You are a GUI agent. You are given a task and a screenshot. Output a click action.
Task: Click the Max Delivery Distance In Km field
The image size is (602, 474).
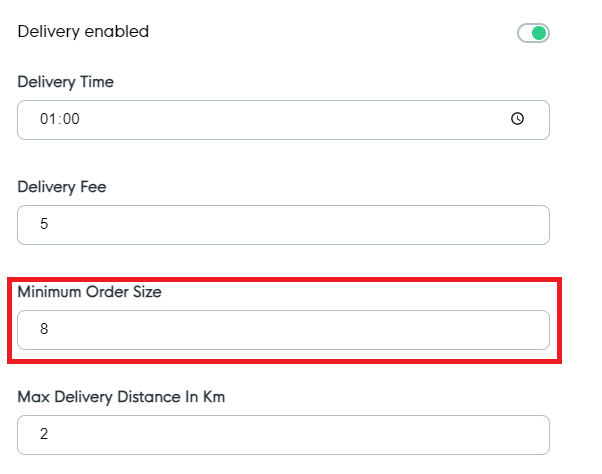click(x=283, y=435)
